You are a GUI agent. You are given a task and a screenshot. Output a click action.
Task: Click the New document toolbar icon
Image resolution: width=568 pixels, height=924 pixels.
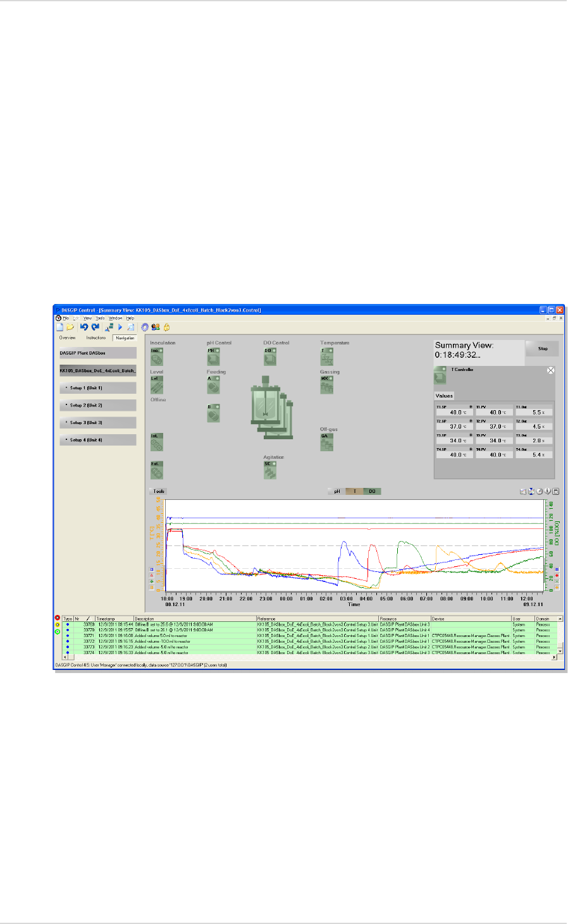pyautogui.click(x=60, y=327)
